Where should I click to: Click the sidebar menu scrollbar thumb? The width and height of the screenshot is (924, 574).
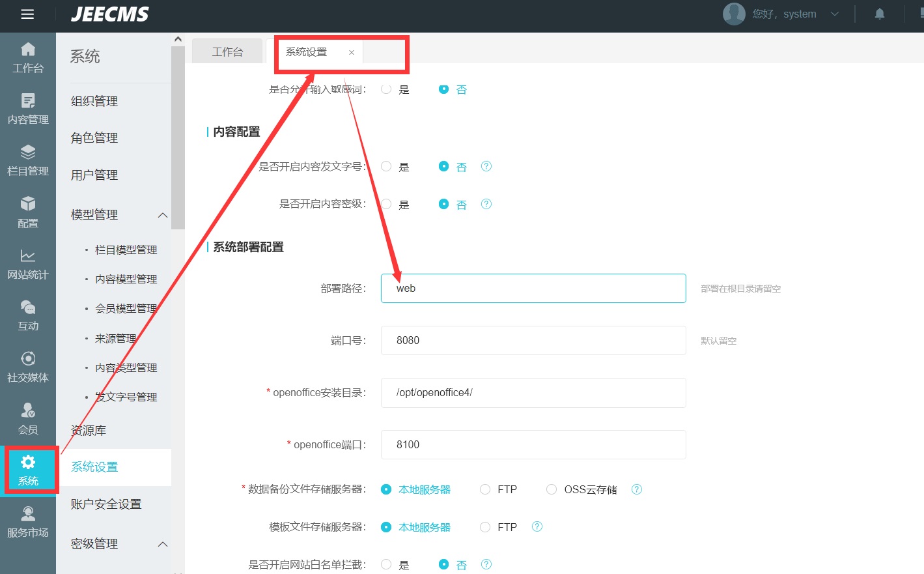178,137
